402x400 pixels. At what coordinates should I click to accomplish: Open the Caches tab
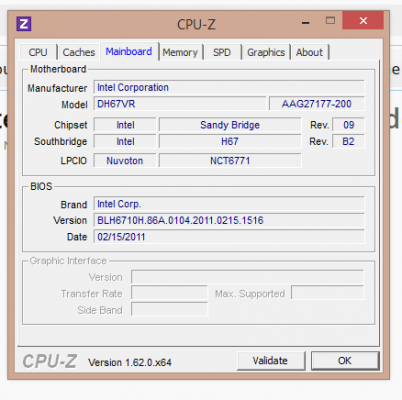click(x=79, y=52)
